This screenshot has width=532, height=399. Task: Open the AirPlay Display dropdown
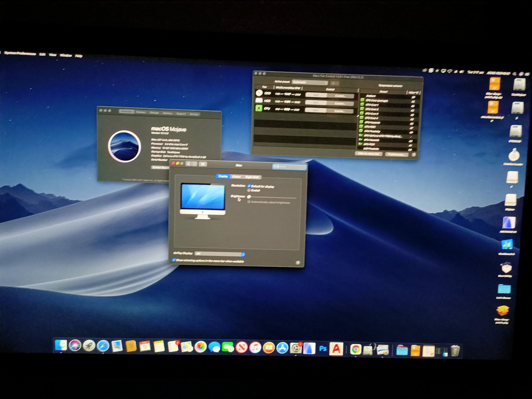220,254
